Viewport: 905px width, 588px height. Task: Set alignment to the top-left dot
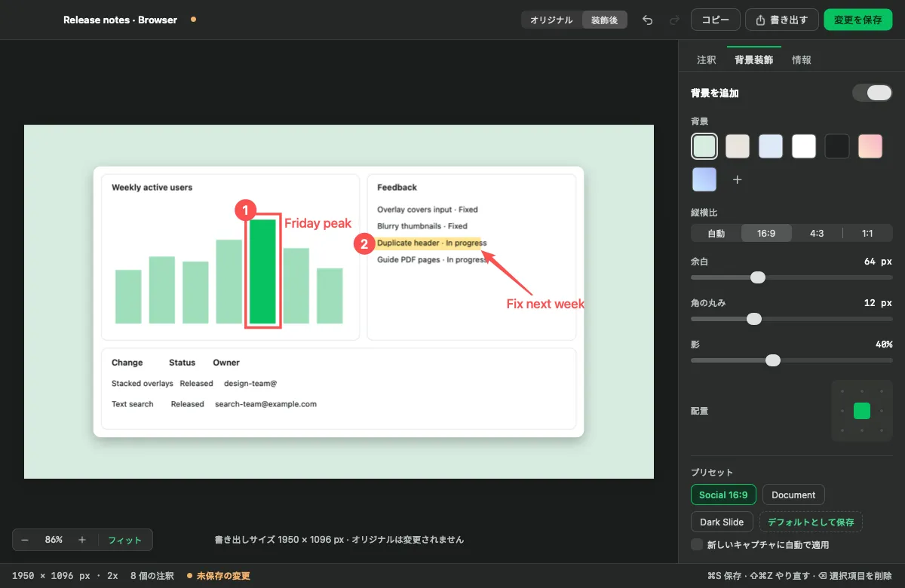(x=842, y=391)
